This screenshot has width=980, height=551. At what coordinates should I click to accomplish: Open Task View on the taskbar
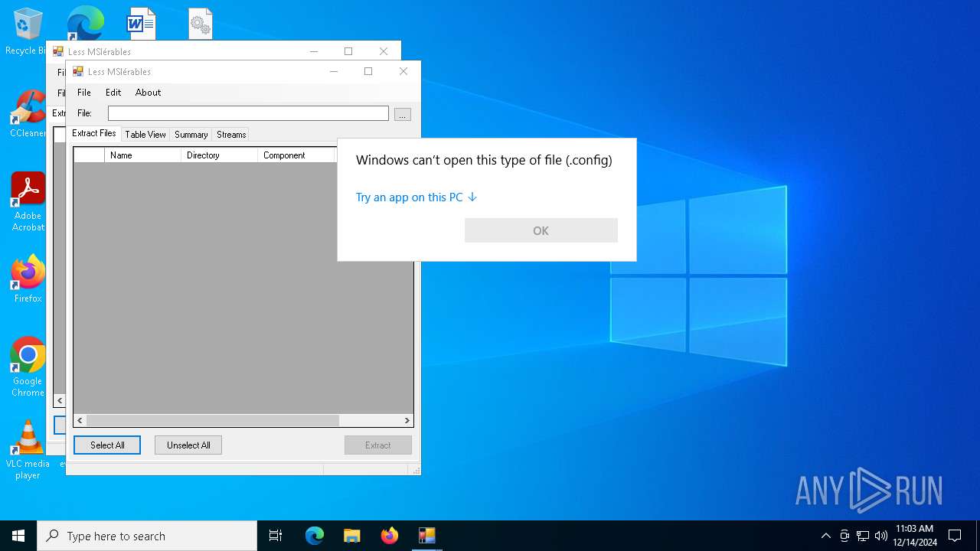coord(276,536)
